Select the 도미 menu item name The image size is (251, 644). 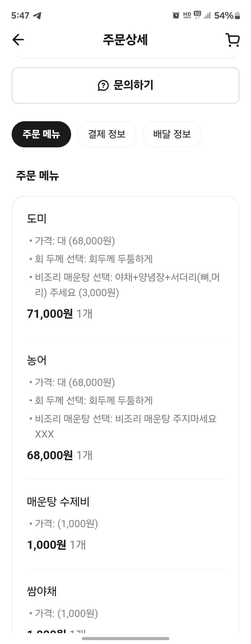pyautogui.click(x=37, y=219)
